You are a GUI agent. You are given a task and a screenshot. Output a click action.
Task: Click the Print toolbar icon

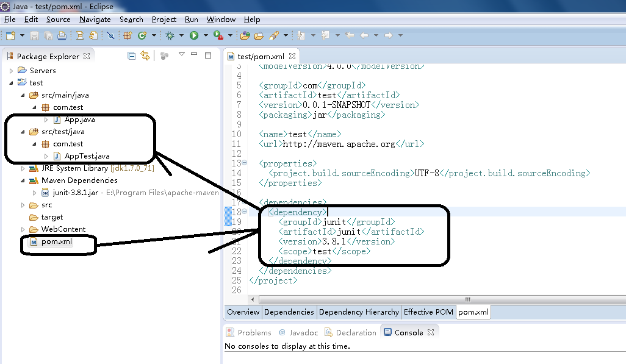pyautogui.click(x=62, y=35)
